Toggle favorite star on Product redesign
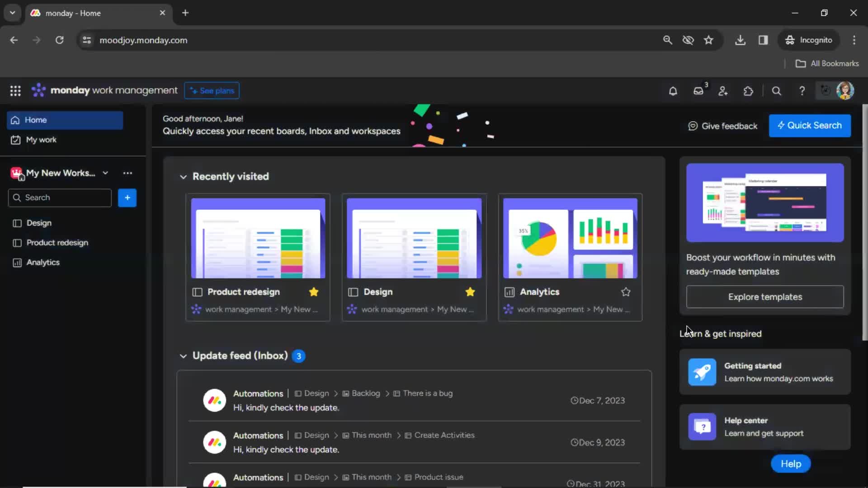The width and height of the screenshot is (868, 488). [314, 291]
